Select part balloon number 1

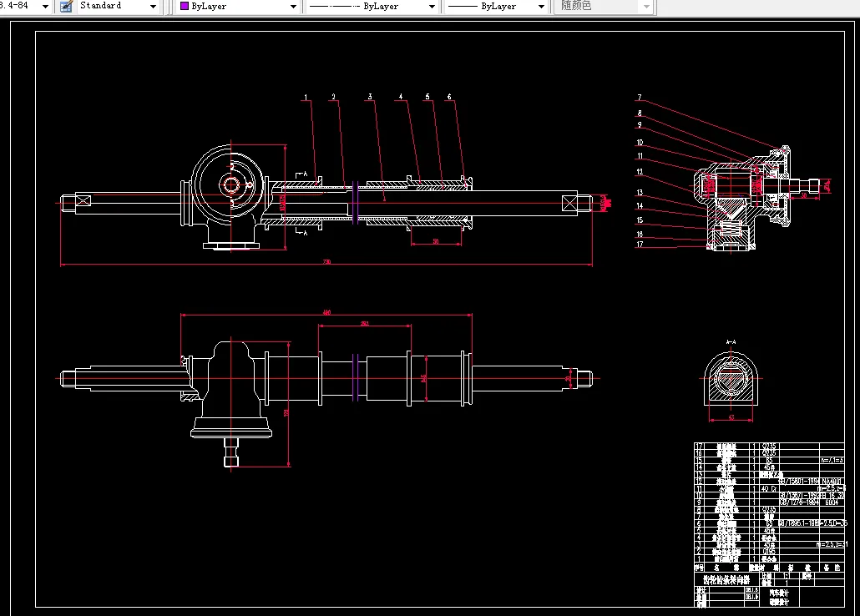point(306,98)
